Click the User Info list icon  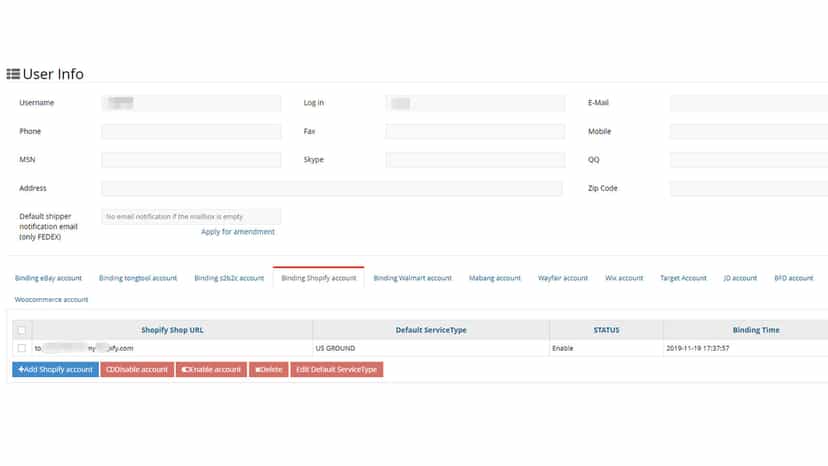pos(13,74)
